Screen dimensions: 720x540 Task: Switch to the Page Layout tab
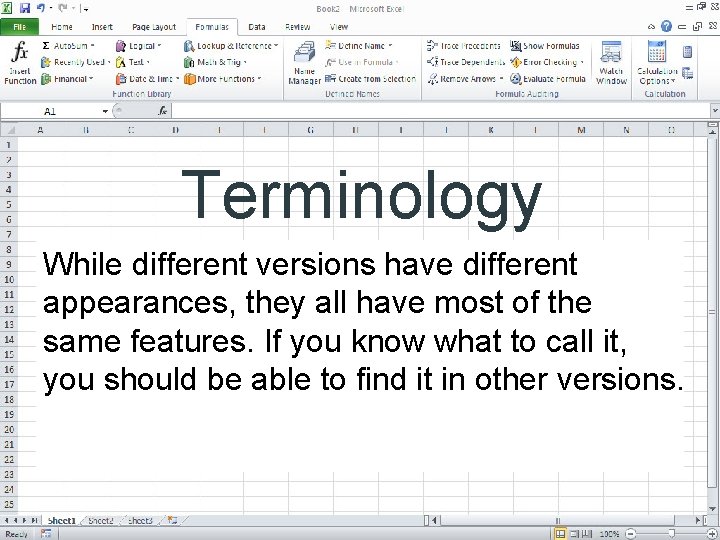tap(154, 27)
